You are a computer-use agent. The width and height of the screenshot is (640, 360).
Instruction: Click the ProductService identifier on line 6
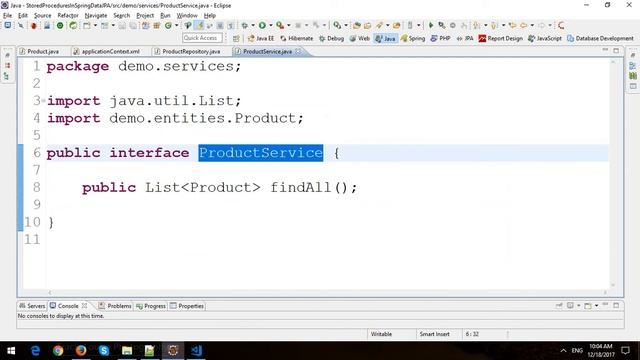tap(261, 153)
